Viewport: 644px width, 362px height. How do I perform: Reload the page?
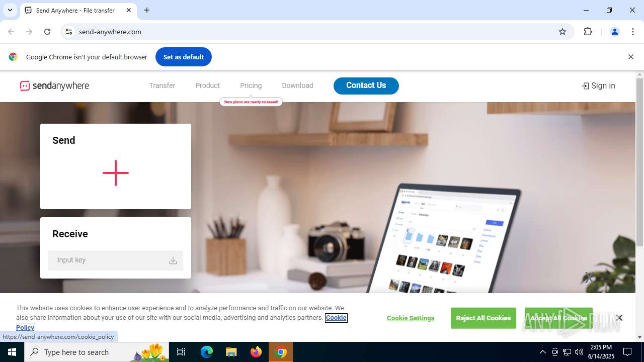coord(47,32)
